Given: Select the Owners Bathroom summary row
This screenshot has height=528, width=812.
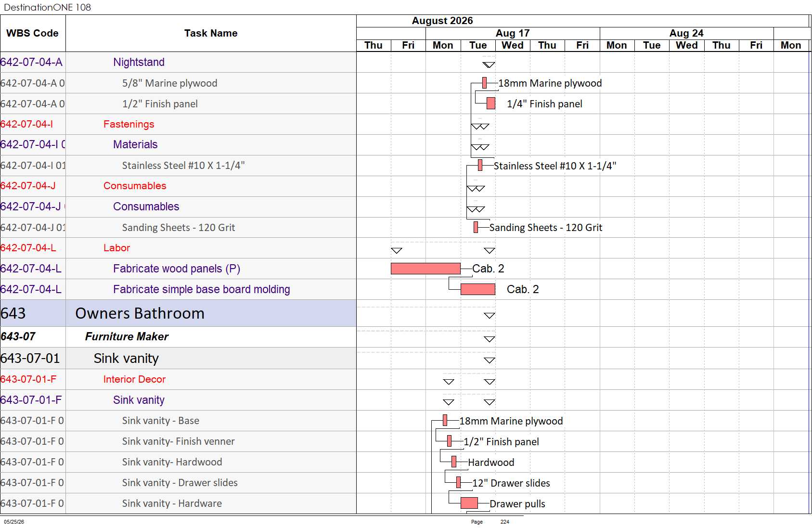Looking at the screenshot, I should [178, 313].
